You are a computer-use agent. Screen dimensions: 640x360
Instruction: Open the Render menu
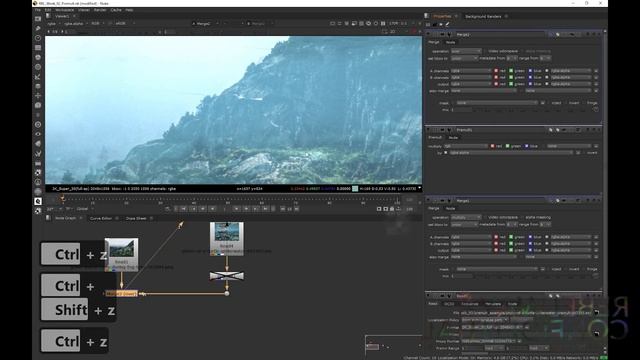click(100, 10)
